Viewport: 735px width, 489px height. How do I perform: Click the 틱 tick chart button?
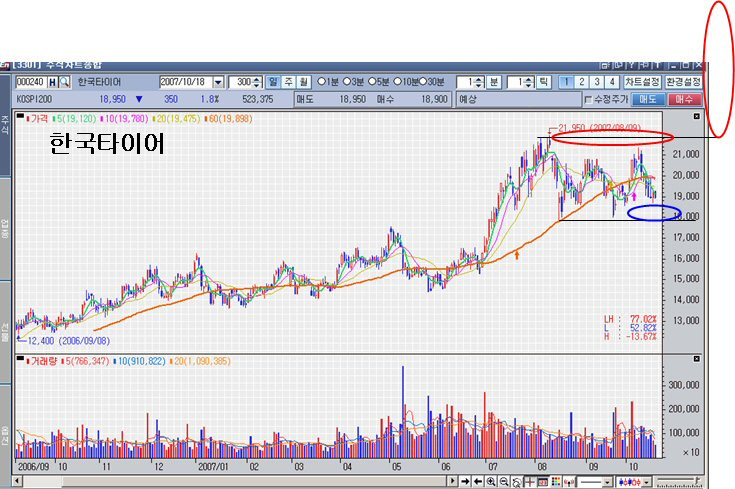click(x=543, y=82)
